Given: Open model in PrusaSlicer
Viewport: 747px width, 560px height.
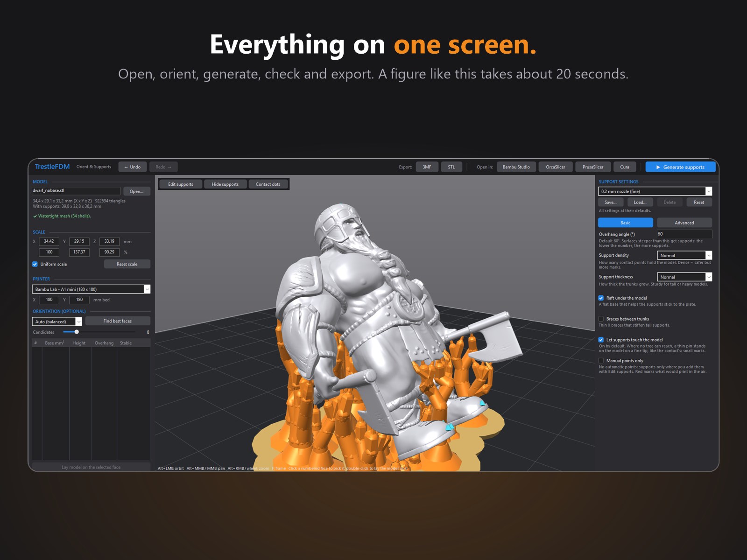Looking at the screenshot, I should coord(593,167).
